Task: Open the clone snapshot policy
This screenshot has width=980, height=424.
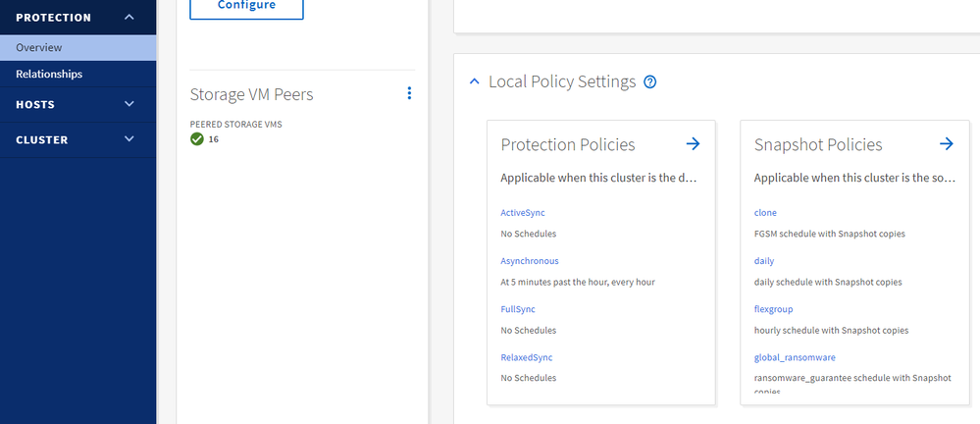Action: (765, 213)
